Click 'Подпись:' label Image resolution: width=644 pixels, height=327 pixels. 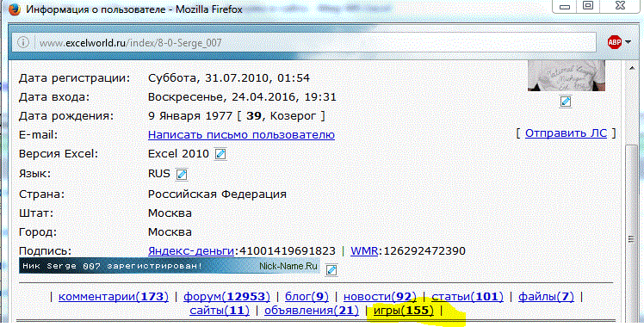[x=45, y=250]
